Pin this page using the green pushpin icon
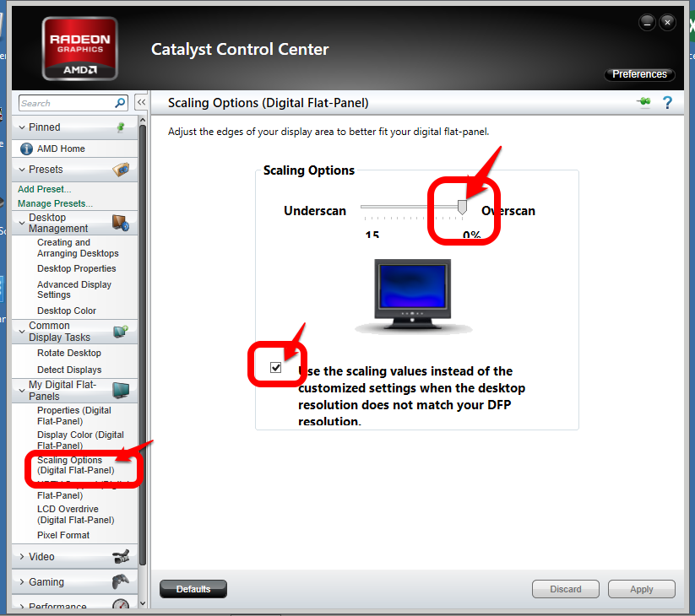The height and width of the screenshot is (616, 695). click(x=644, y=102)
